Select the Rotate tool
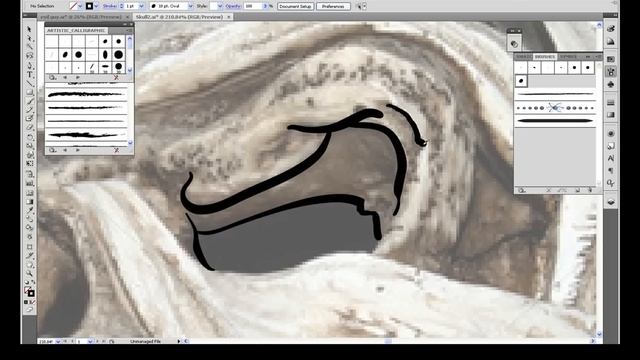This screenshot has height=360, width=640. (29, 137)
